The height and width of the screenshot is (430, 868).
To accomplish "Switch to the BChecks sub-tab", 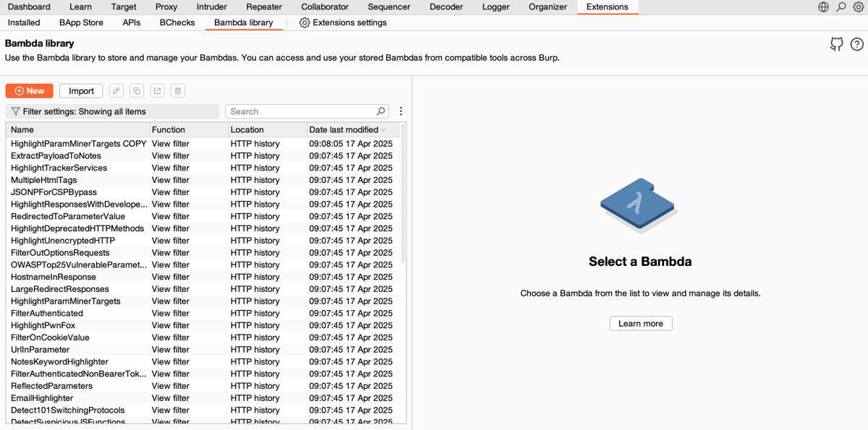I will pos(177,22).
